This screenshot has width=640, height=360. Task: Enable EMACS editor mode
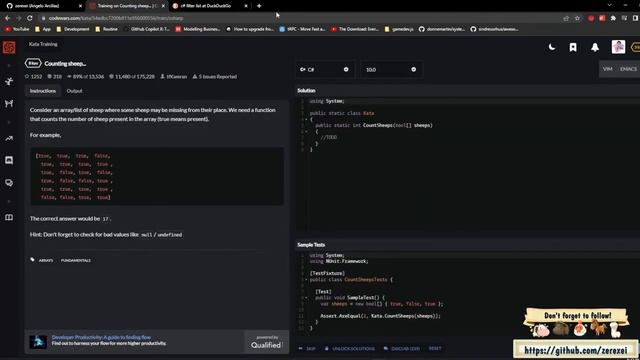pyautogui.click(x=628, y=69)
